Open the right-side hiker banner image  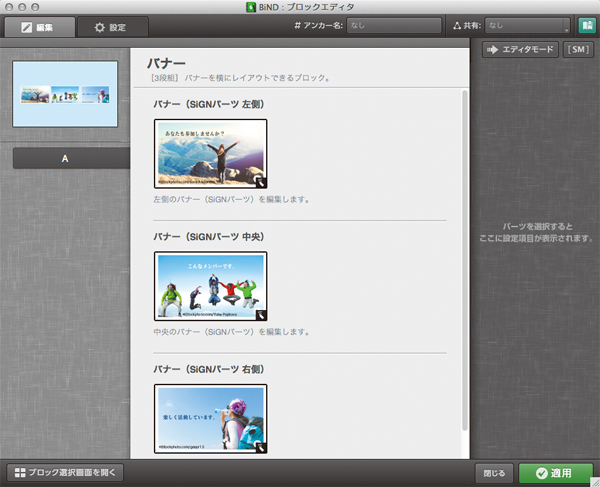tap(210, 418)
